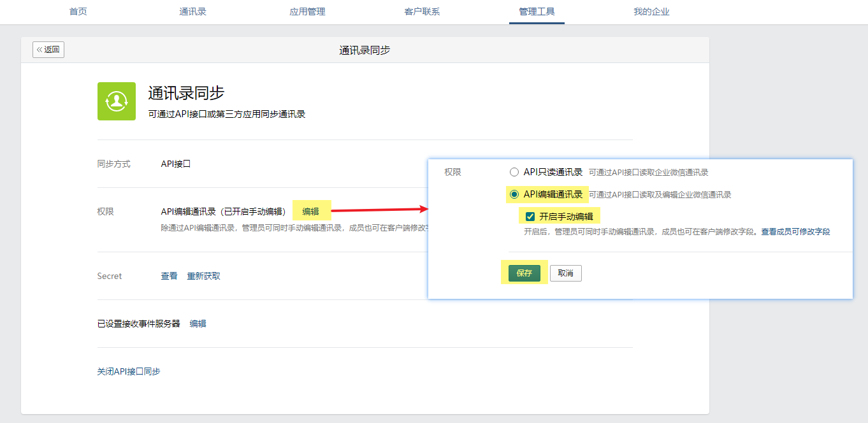Click the 取消 button
This screenshot has height=423, width=868.
[x=565, y=273]
